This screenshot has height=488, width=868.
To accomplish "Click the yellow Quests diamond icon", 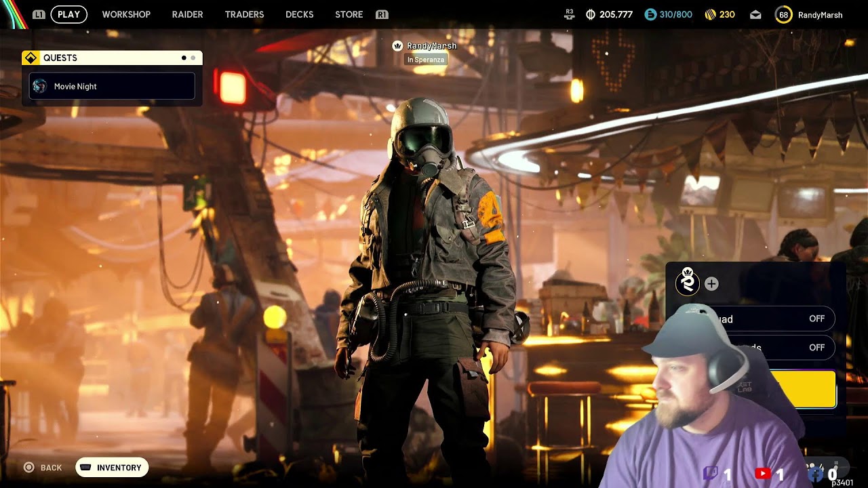I will (x=31, y=58).
